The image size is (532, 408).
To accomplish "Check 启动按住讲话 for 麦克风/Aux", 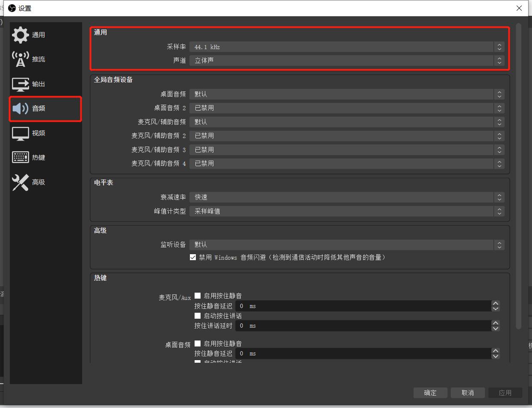I will (x=197, y=316).
